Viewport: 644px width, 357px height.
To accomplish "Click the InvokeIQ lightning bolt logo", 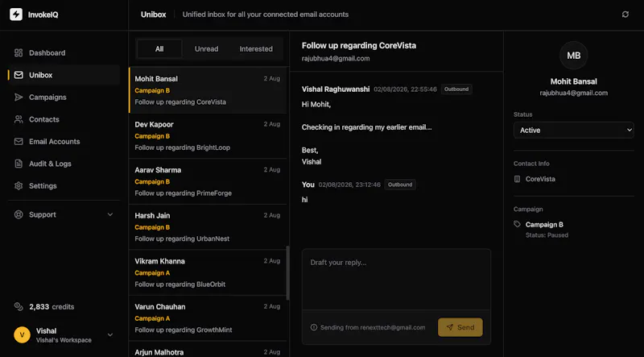I will [16, 15].
